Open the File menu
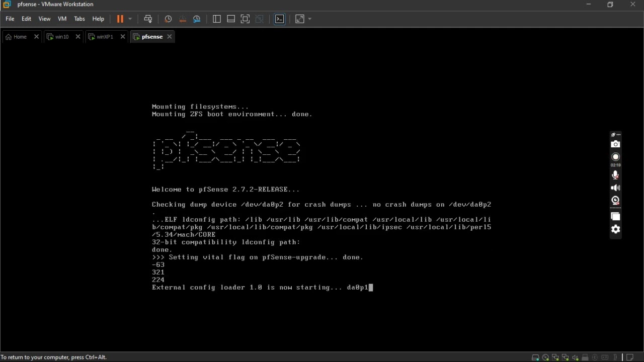Viewport: 644px width, 362px height. [x=10, y=19]
